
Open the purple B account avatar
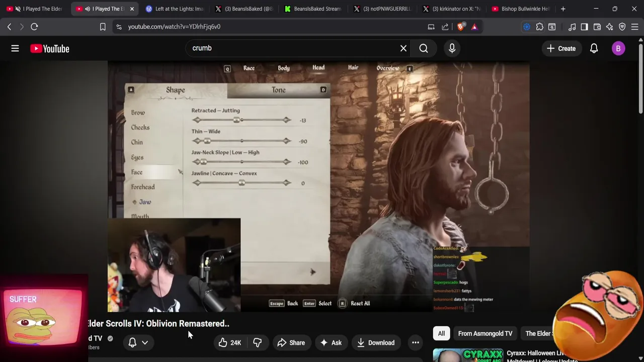coord(618,48)
